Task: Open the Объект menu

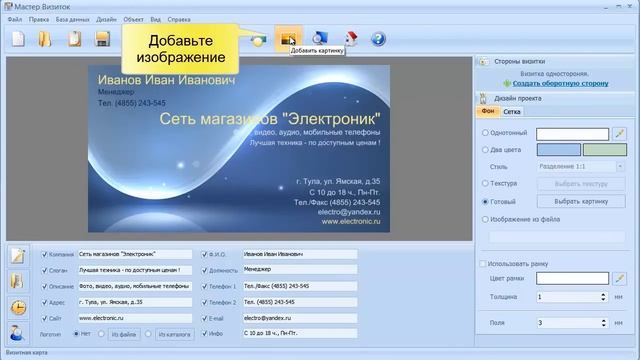Action: [133, 19]
